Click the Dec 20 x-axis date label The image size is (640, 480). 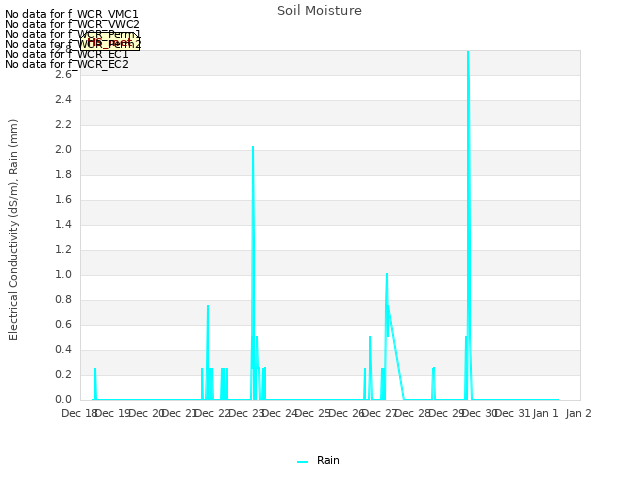coord(146,414)
